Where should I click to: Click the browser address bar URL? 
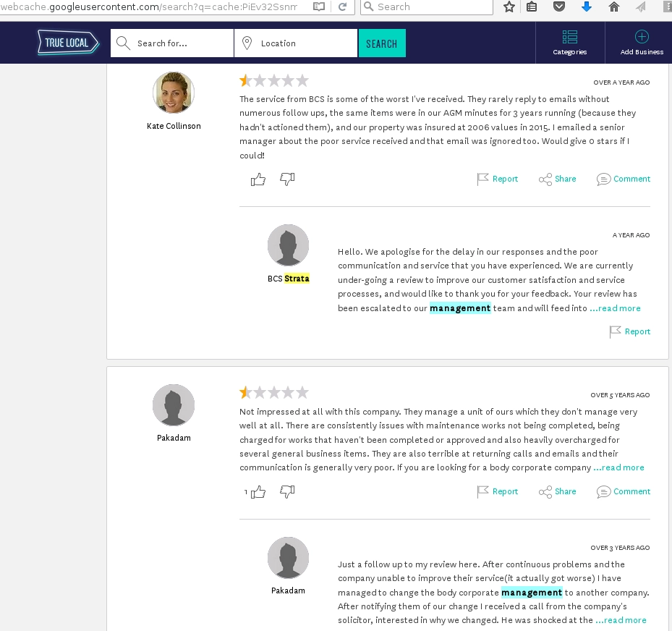(148, 7)
